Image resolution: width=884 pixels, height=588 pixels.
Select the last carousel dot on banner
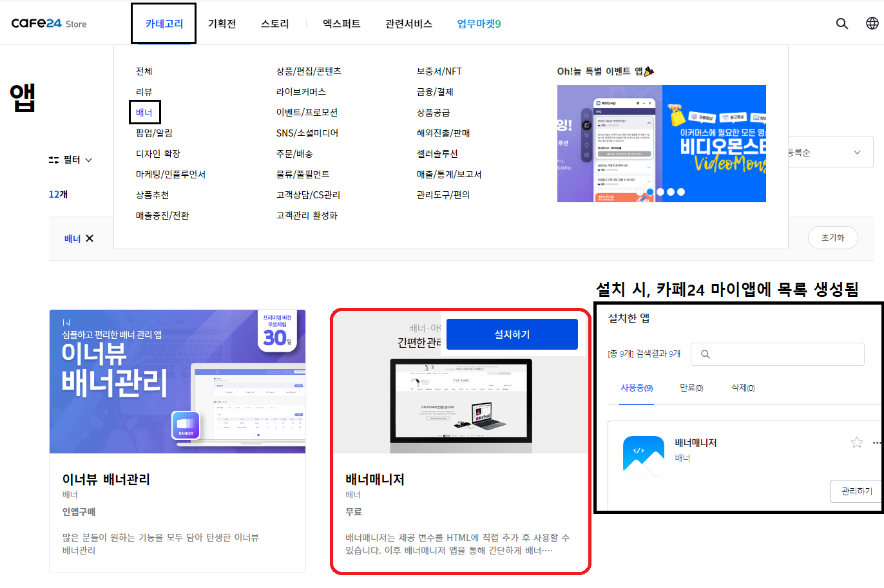(681, 192)
